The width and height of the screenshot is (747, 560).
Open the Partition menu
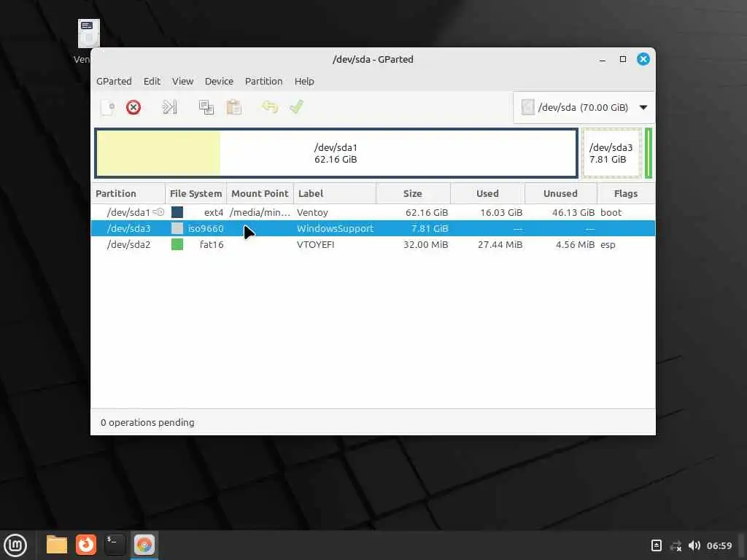pyautogui.click(x=263, y=82)
